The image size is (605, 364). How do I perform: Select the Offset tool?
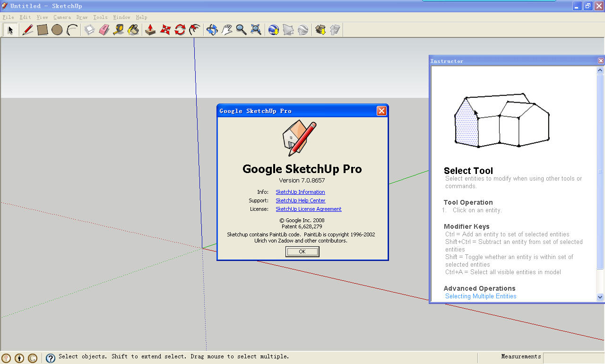pos(194,30)
